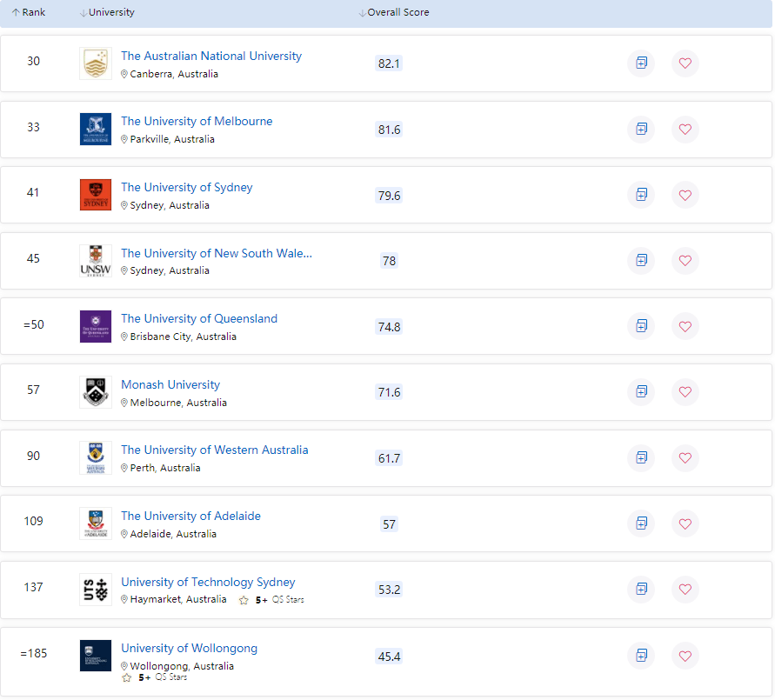Click University of Western Australia logo
The image size is (775, 700).
(x=96, y=457)
